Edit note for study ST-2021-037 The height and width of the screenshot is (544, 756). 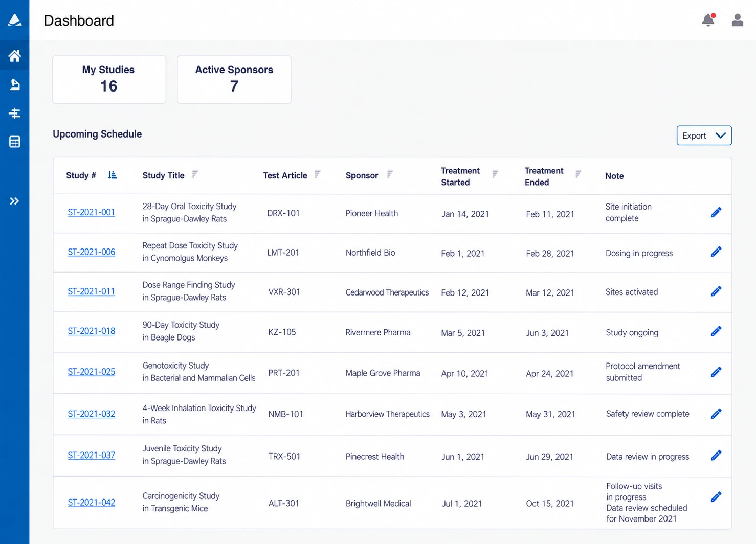click(x=716, y=455)
